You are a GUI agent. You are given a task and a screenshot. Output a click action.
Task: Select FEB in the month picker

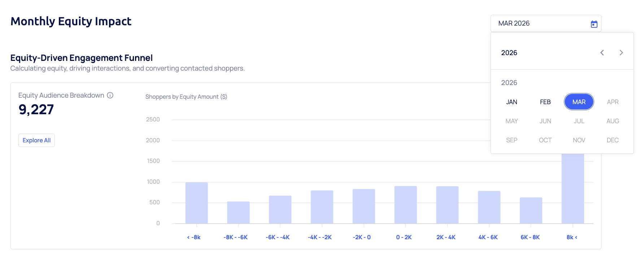545,102
